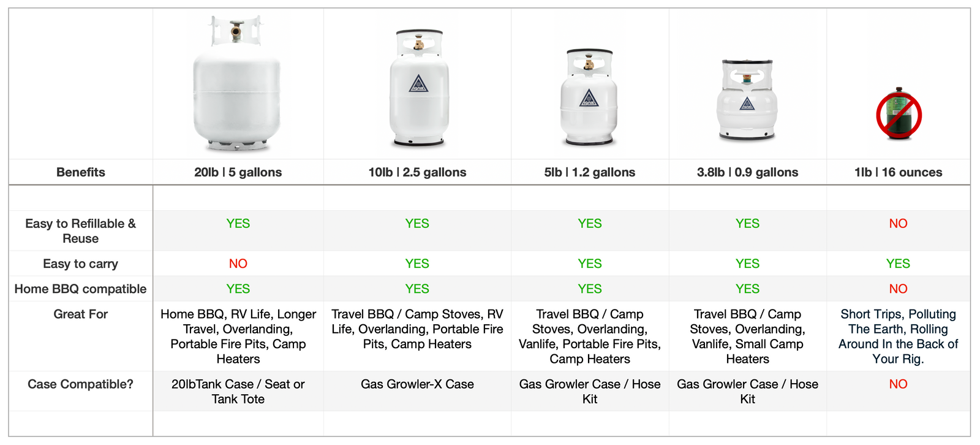980x445 pixels.
Task: Click the 3.8lb small propane tank image
Action: pos(747,101)
